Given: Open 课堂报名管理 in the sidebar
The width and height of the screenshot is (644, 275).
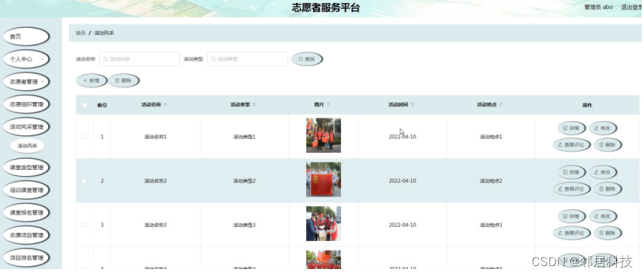Looking at the screenshot, I should [27, 213].
